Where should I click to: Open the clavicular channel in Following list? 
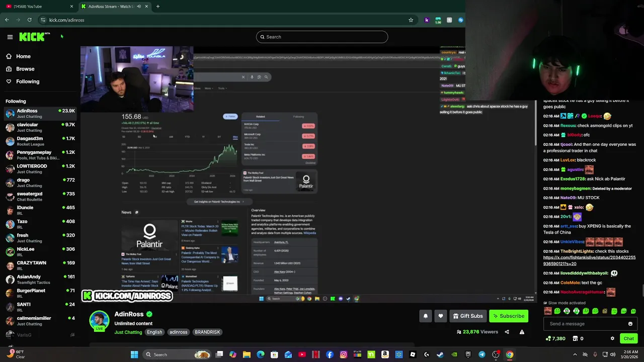coord(40,127)
